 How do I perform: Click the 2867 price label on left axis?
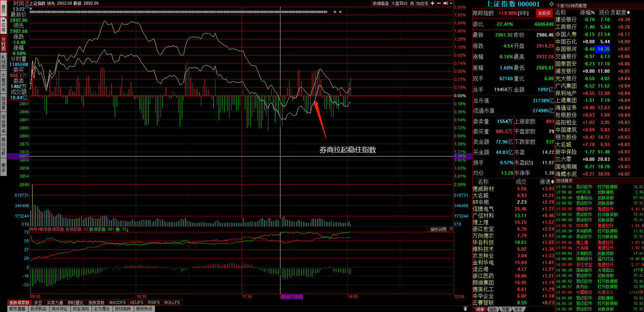[x=24, y=156]
